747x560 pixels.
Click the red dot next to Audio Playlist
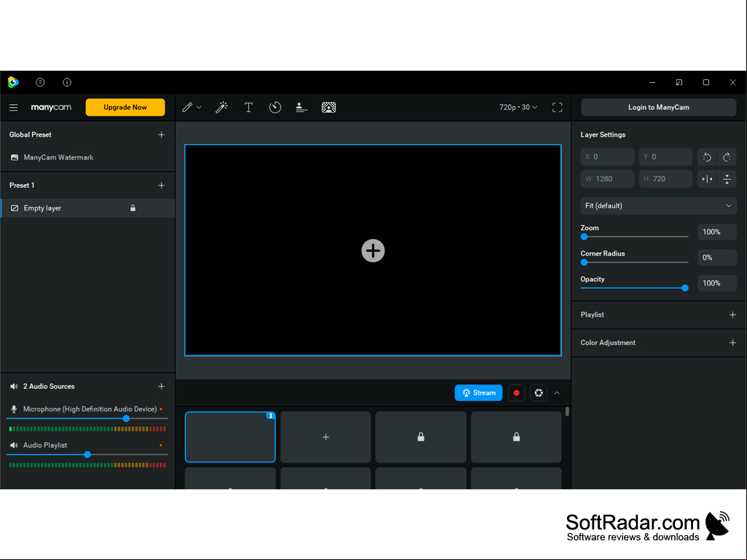coord(161,445)
